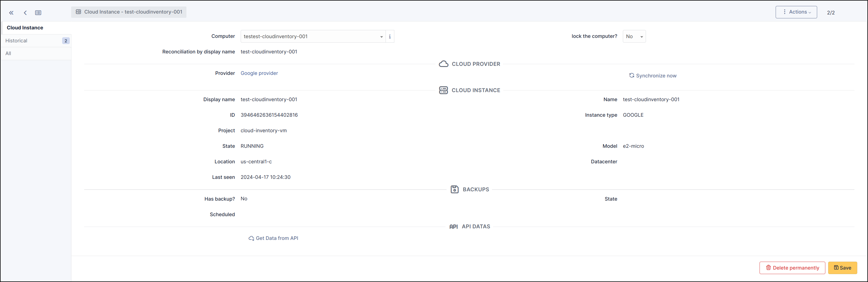The width and height of the screenshot is (868, 282).
Task: Click Synchronize now link
Action: (653, 76)
